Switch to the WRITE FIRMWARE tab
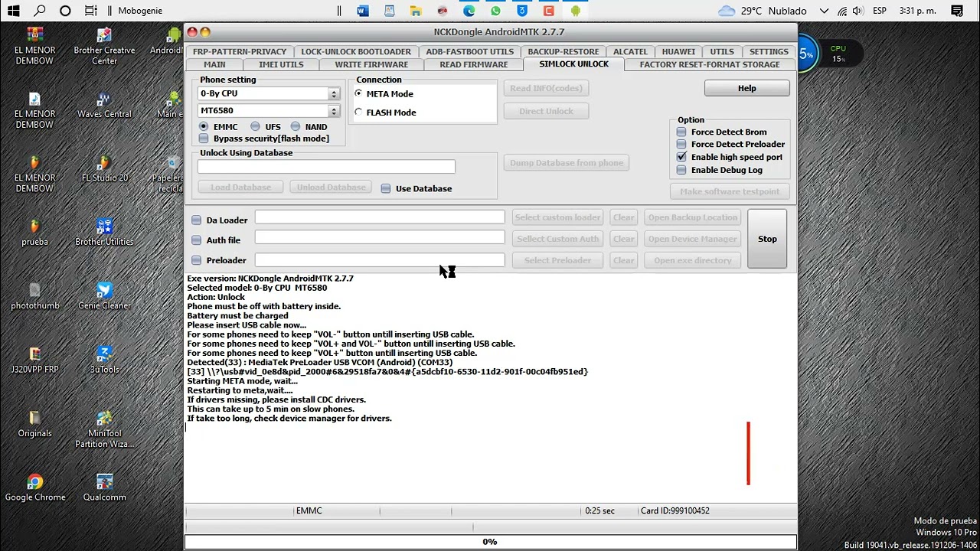 pos(371,64)
